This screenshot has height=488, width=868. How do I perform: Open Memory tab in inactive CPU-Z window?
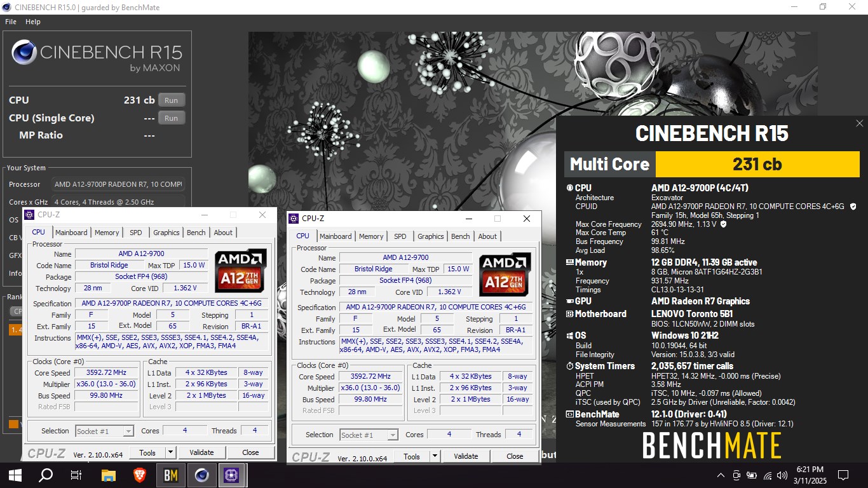[107, 233]
